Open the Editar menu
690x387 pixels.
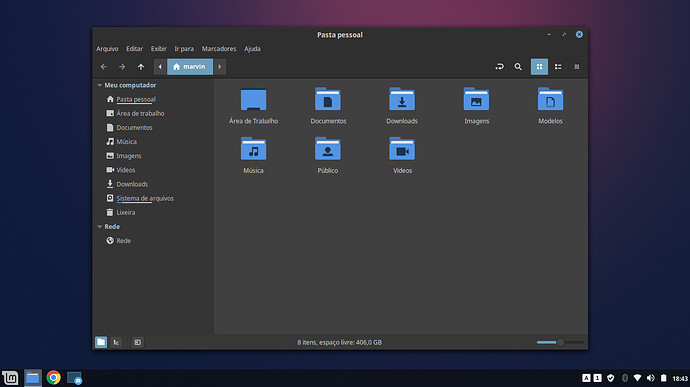(x=134, y=49)
